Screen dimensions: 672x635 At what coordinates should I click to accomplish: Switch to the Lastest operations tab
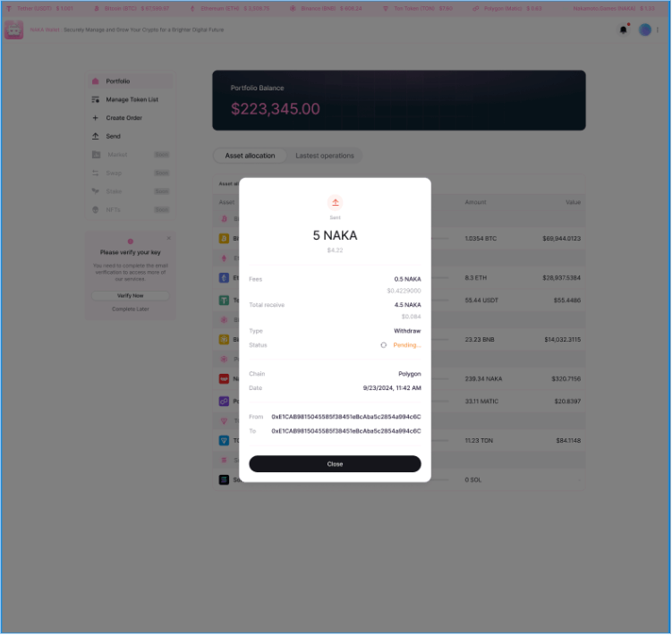(325, 156)
